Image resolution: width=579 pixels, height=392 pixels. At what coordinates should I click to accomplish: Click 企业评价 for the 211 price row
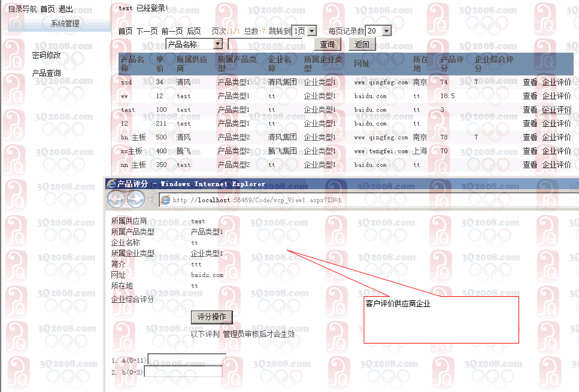click(x=556, y=123)
